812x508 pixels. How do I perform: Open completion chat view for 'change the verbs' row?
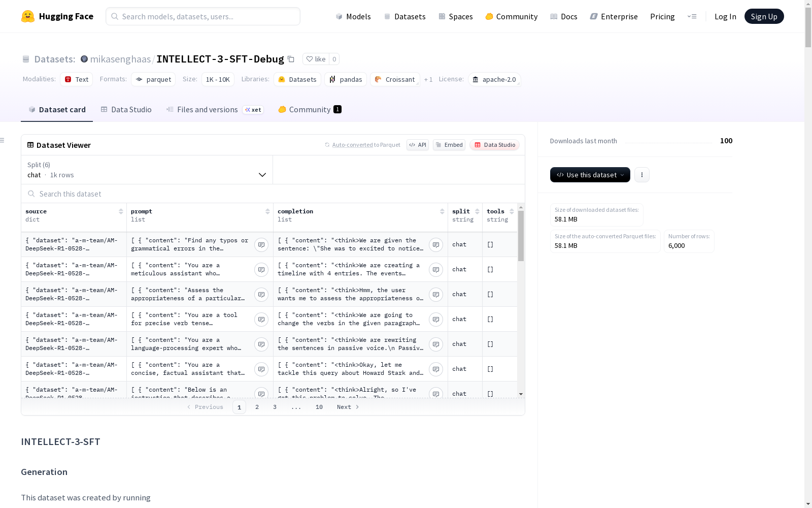[436, 320]
